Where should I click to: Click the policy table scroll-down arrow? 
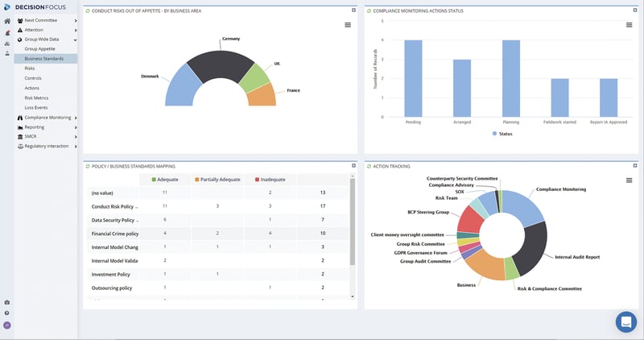point(353,296)
